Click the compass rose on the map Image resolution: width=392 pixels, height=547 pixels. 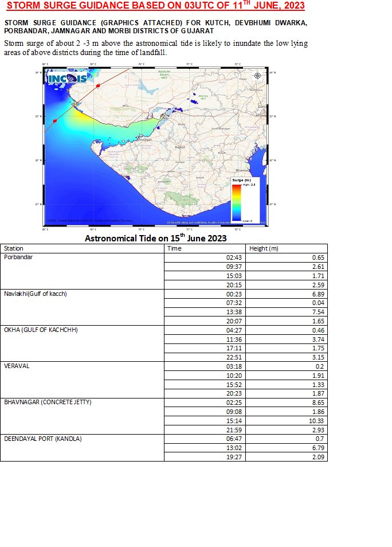[x=258, y=76]
